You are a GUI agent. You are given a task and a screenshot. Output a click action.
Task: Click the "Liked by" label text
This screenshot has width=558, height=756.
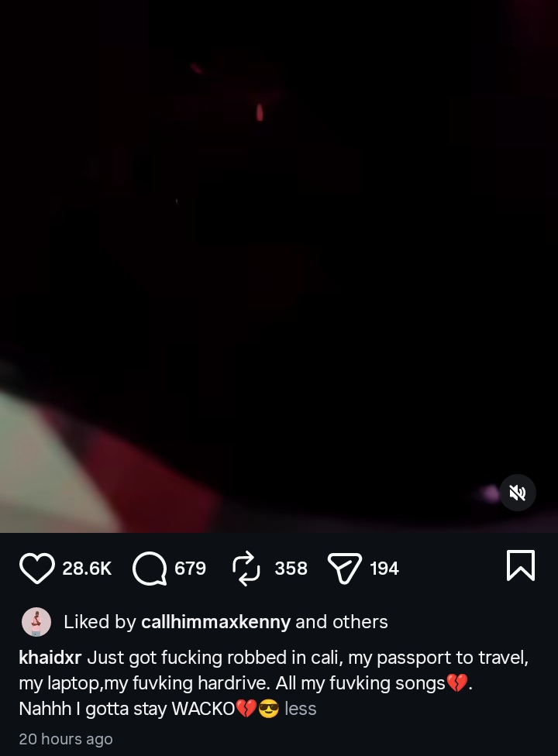tap(100, 622)
